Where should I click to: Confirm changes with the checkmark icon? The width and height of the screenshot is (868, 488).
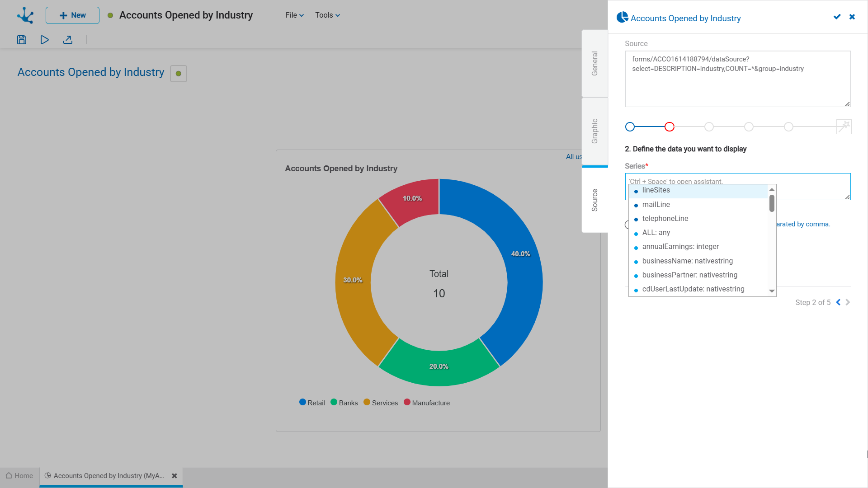coord(837,17)
